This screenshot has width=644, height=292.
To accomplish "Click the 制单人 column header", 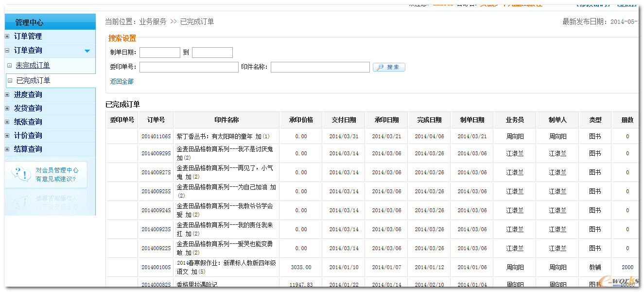I will point(558,120).
